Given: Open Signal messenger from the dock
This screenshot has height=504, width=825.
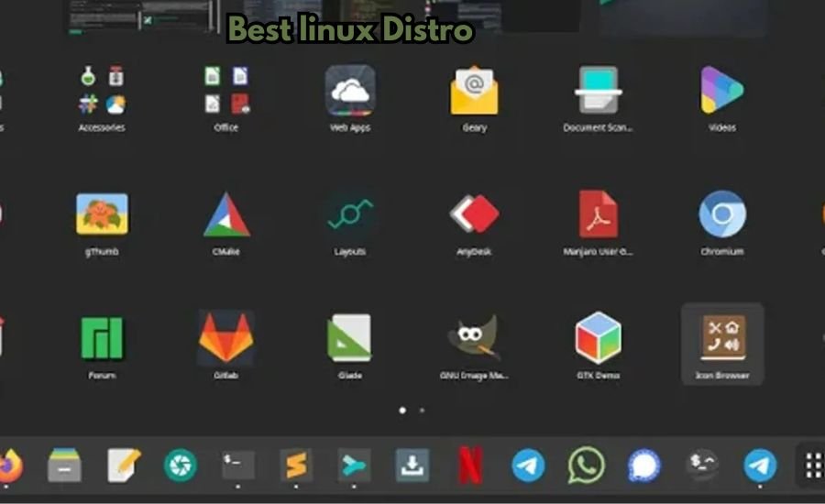Looking at the screenshot, I should (x=644, y=466).
